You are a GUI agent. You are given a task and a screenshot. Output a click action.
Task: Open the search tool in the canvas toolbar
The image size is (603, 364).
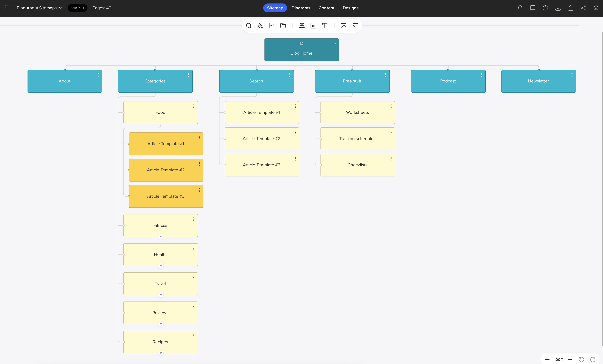point(249,25)
